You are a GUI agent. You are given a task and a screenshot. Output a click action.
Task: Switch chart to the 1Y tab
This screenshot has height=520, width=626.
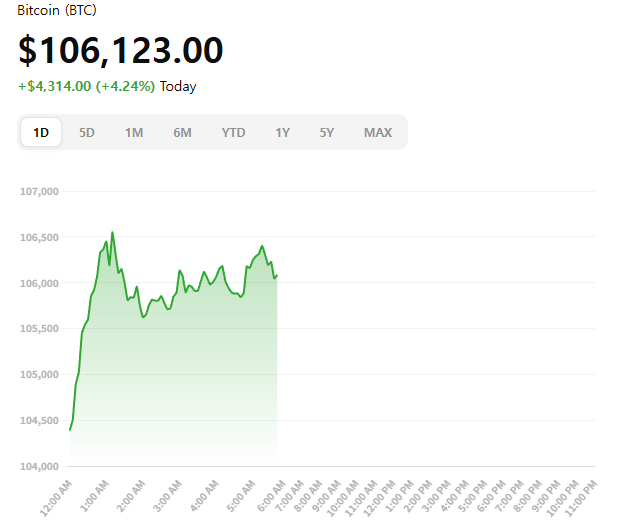pos(283,132)
